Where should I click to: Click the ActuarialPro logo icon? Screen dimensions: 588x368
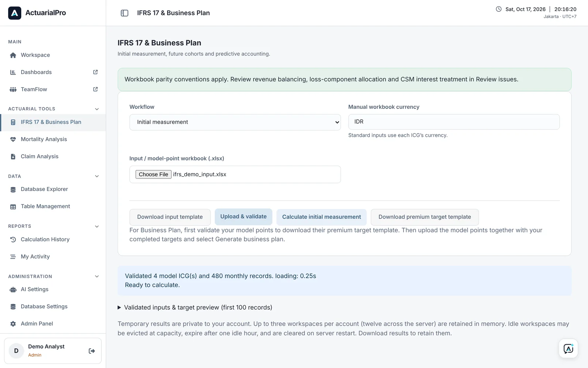(x=15, y=13)
